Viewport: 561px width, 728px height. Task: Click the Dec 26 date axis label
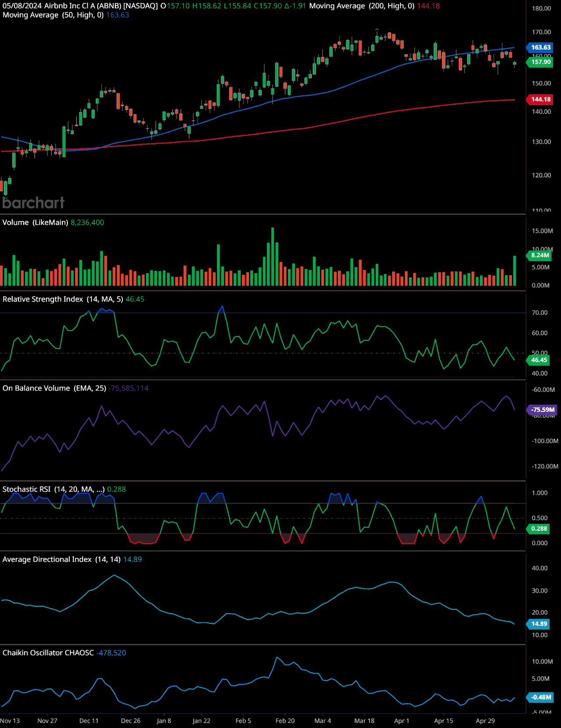pos(131,721)
